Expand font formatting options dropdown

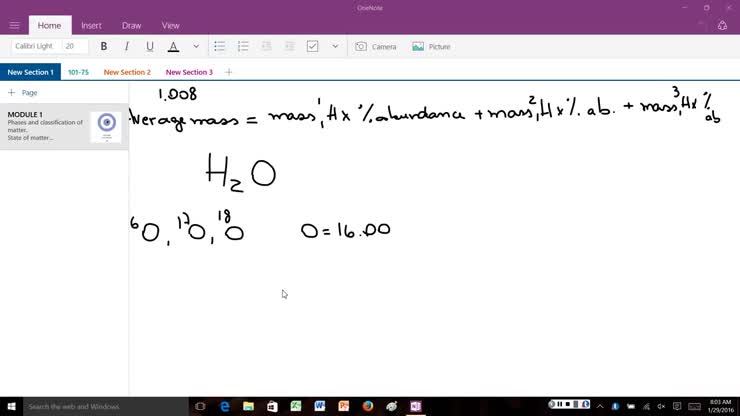196,46
